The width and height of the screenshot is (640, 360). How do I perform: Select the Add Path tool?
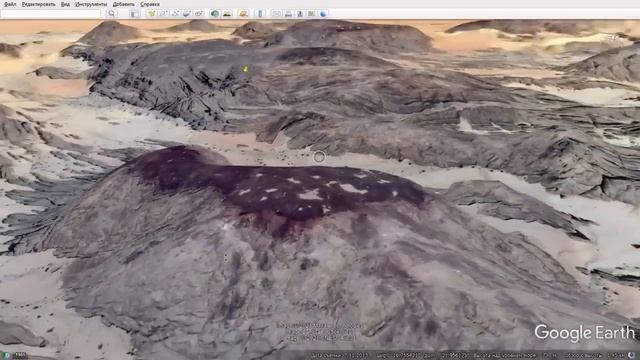(x=175, y=13)
